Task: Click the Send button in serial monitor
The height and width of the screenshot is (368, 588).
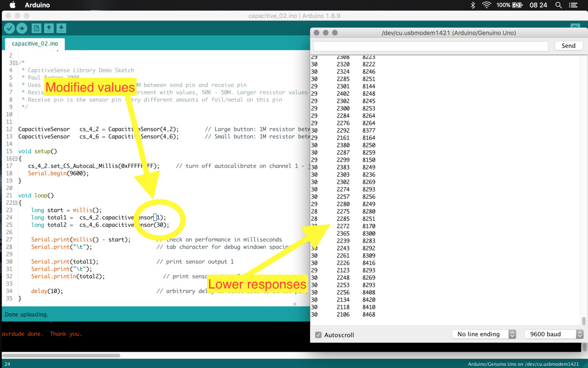Action: click(569, 46)
